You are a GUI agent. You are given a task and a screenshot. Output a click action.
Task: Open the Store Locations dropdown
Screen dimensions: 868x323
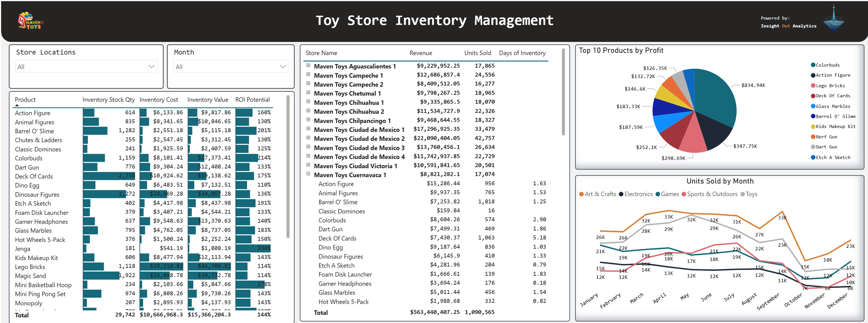[86, 66]
